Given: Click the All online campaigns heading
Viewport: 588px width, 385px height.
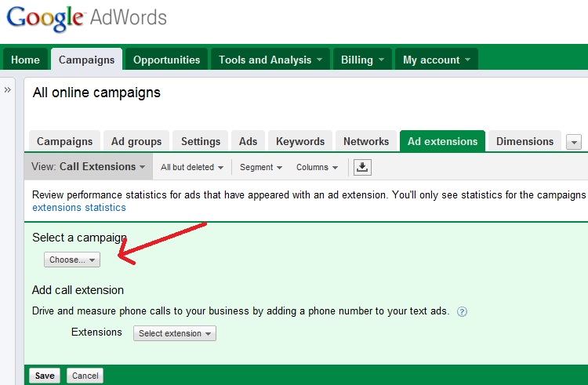Looking at the screenshot, I should [96, 93].
